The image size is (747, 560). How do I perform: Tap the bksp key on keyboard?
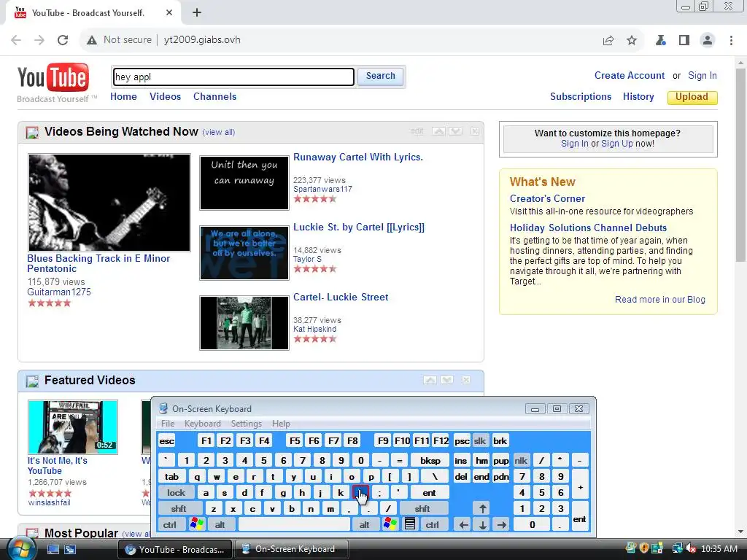[x=430, y=460]
